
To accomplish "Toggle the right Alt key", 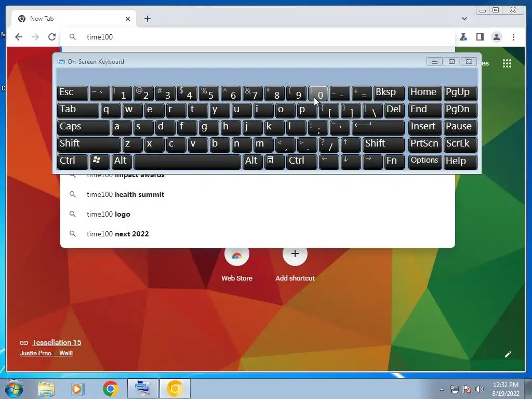I will 252,162.
